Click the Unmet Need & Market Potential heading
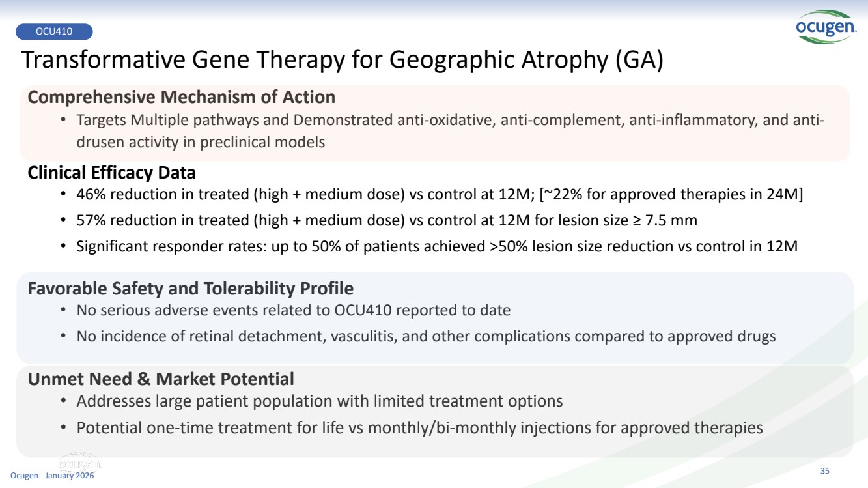The image size is (868, 488). (161, 379)
